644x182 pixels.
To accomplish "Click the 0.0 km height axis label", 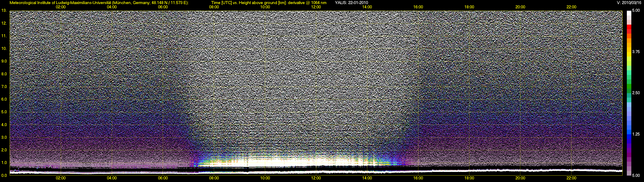I will click(4, 175).
